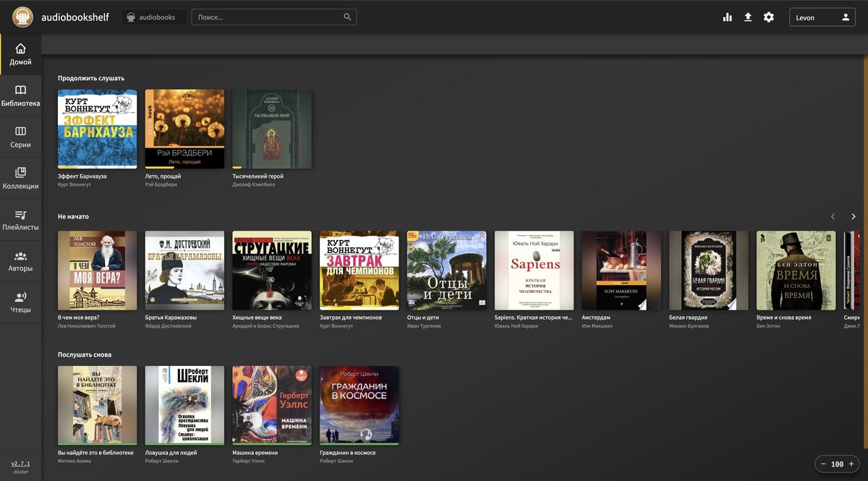Click the title text Машина времени
Screen dimensions: 868x481
(255, 453)
